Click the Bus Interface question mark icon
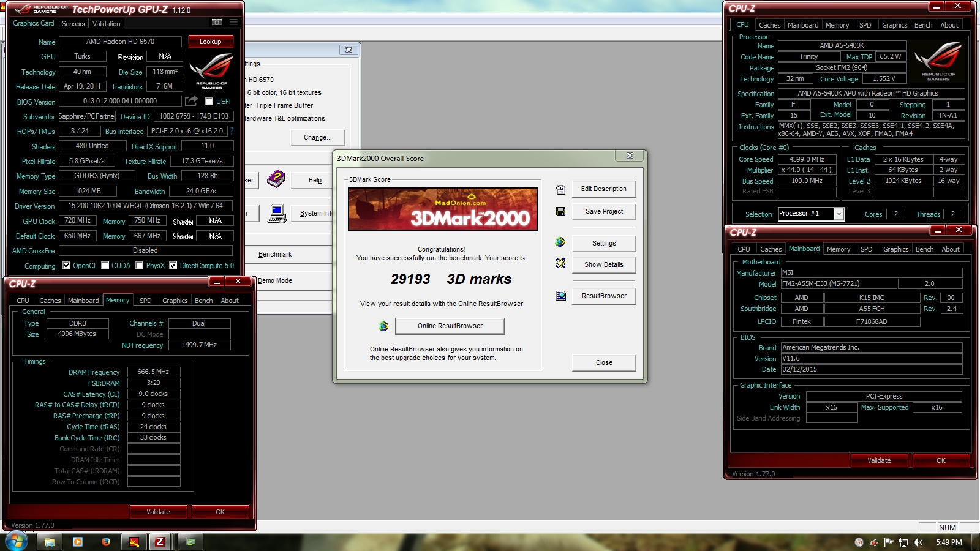The height and width of the screenshot is (551, 980). (232, 131)
